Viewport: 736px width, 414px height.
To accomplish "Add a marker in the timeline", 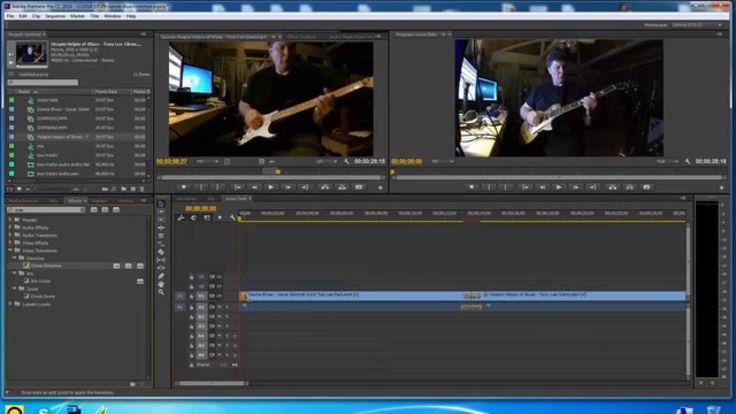I will point(220,218).
